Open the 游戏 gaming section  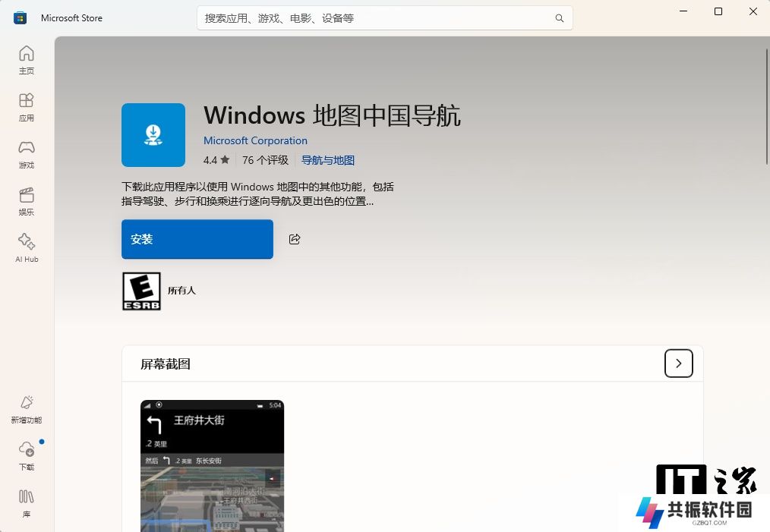tap(27, 154)
